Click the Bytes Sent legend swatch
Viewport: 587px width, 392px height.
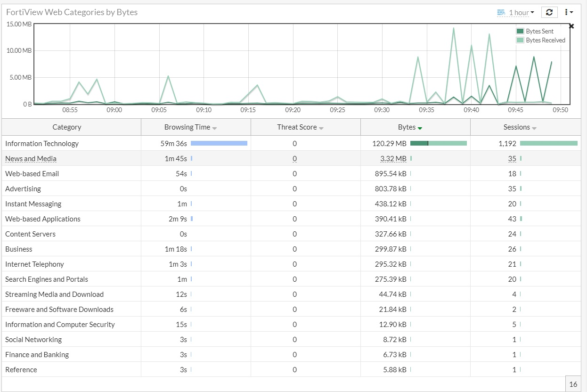click(520, 31)
